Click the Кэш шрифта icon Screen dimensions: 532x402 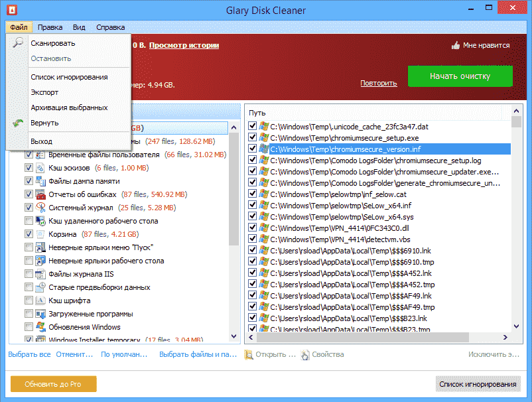tap(40, 301)
